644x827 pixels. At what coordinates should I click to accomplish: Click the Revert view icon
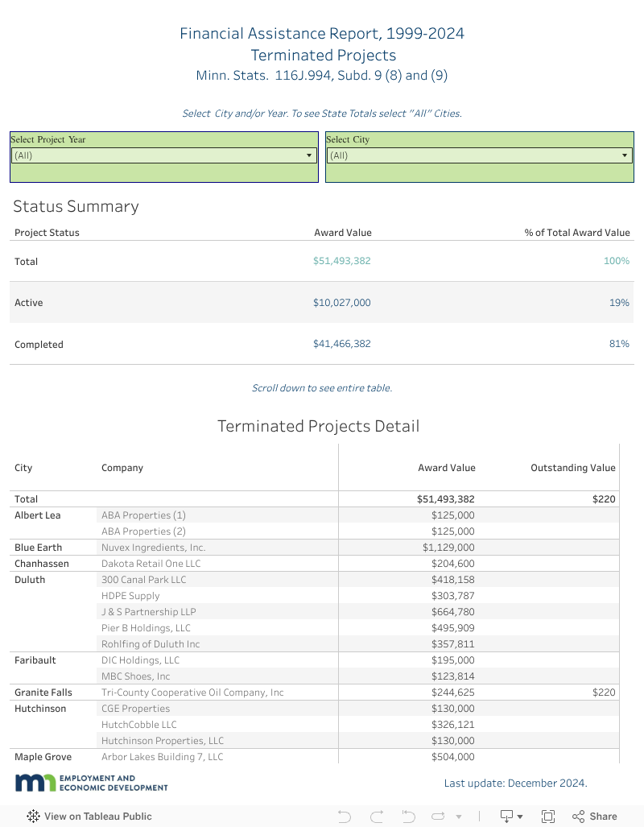(407, 816)
